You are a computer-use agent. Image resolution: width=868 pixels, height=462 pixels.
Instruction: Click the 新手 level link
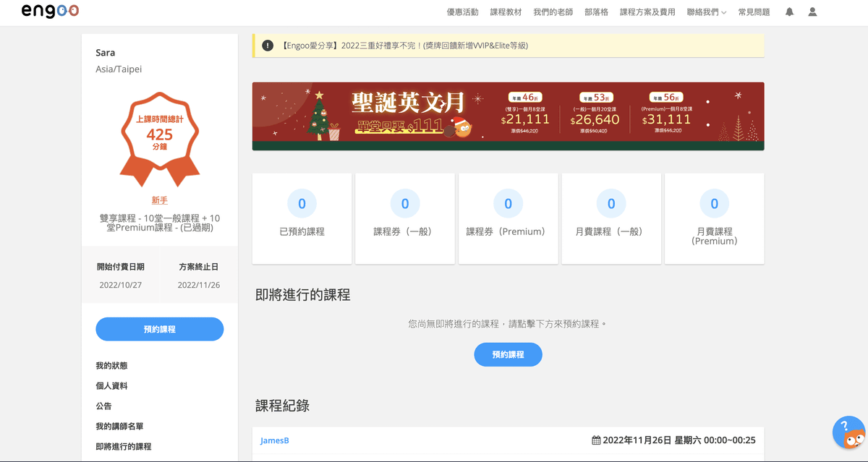click(160, 200)
